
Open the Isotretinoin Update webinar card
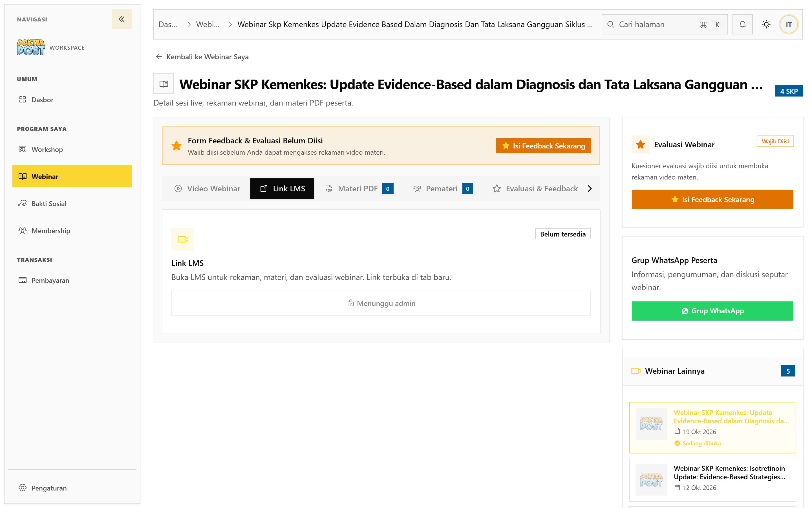[x=712, y=479]
